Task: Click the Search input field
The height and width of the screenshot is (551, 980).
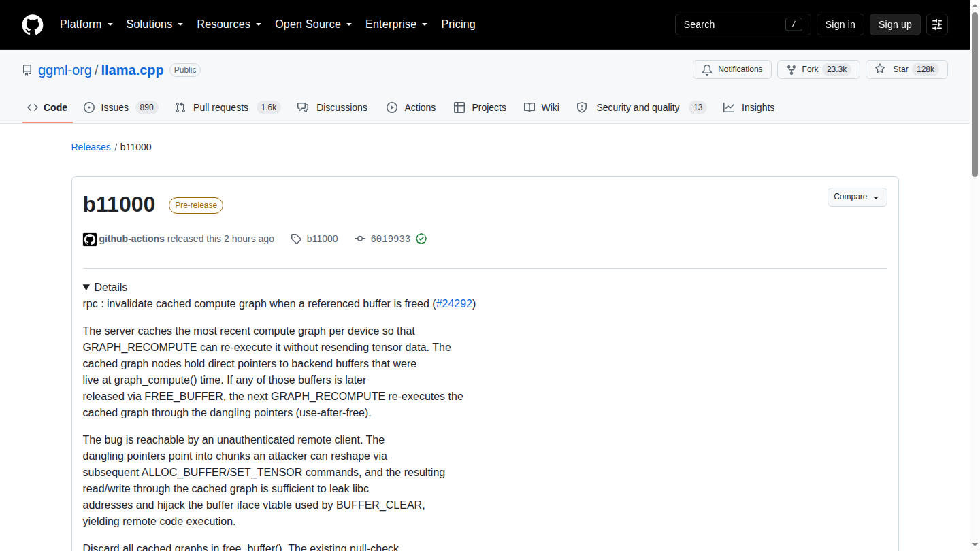Action: coord(742,24)
